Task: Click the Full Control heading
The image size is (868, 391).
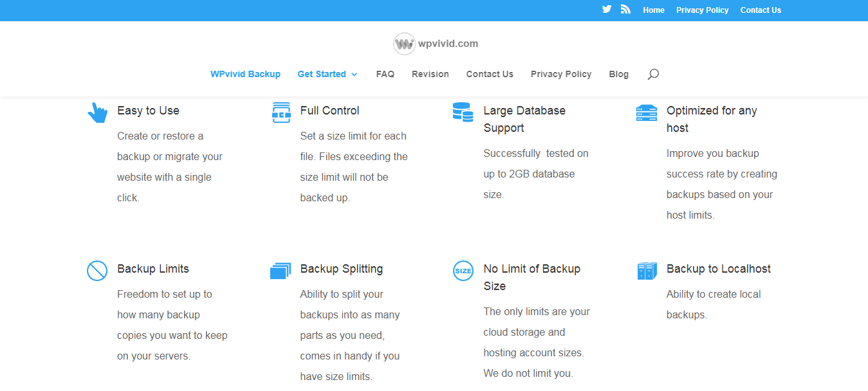Action: coord(329,111)
